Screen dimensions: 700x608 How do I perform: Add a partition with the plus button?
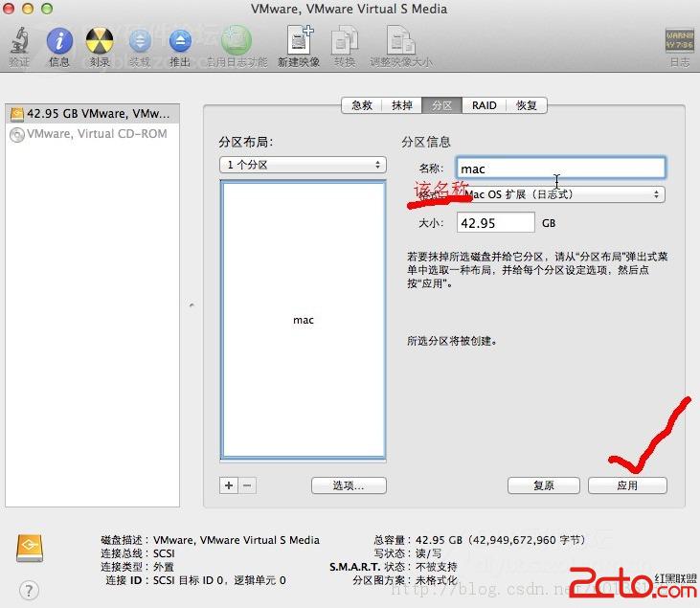click(x=229, y=485)
